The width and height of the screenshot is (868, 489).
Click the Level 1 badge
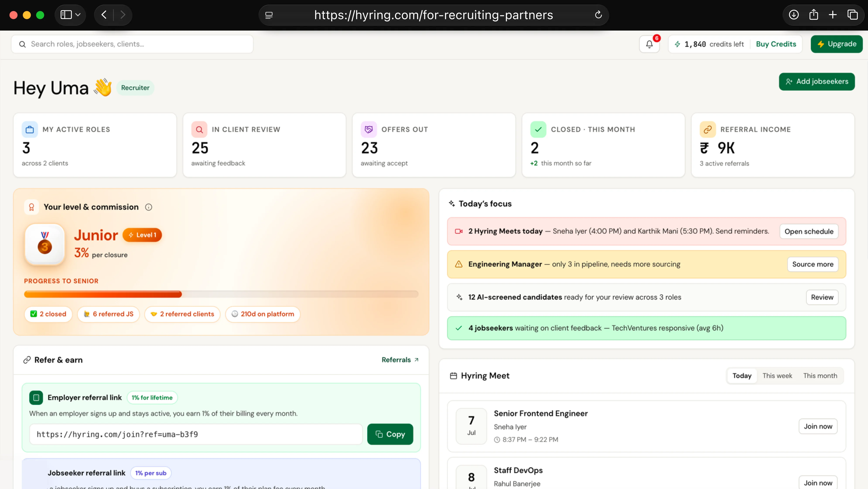click(142, 235)
